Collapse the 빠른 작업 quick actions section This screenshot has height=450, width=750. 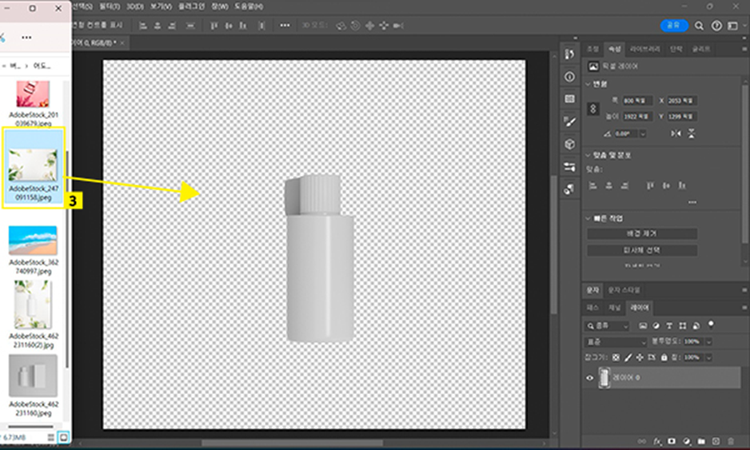[x=588, y=217]
